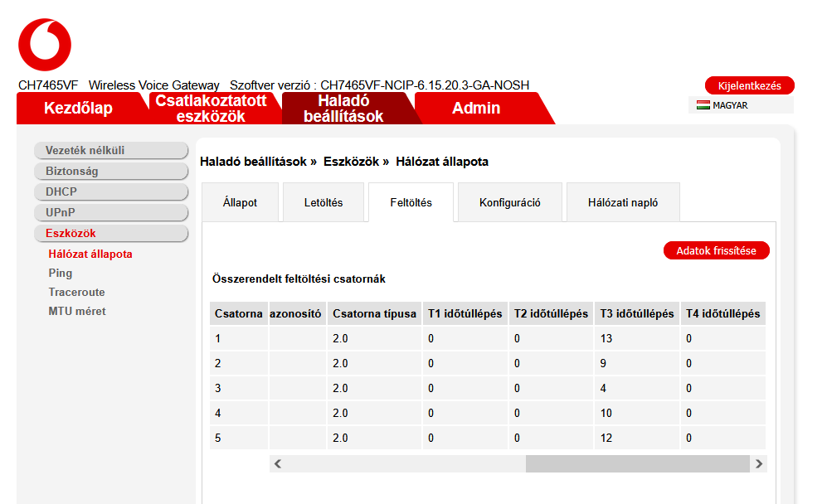Click the T3 value 10 for channel 4
The image size is (827, 504).
[x=606, y=413]
